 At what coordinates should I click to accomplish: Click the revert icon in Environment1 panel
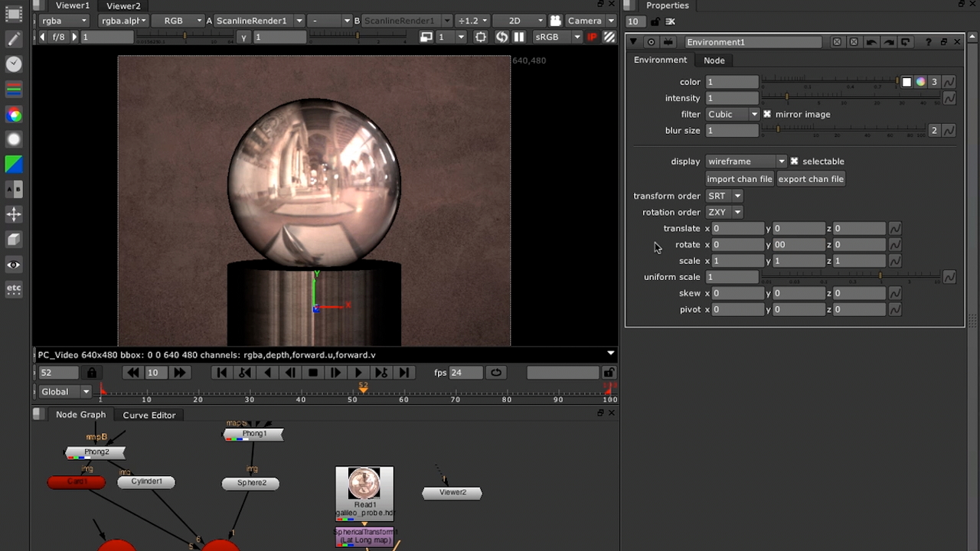pyautogui.click(x=906, y=42)
